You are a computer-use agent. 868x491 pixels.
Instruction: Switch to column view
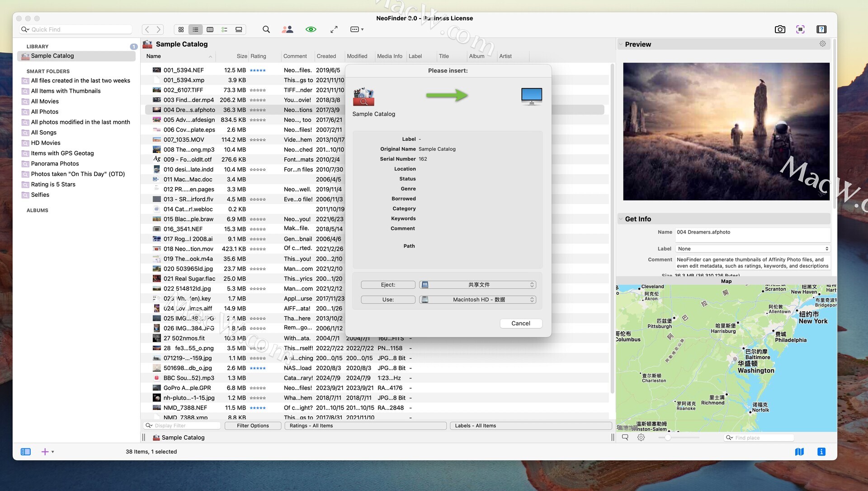210,29
